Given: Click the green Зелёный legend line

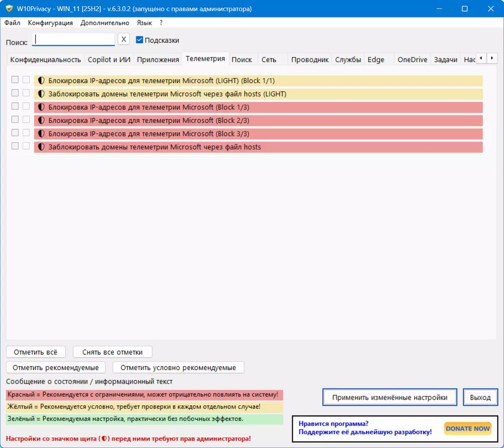Looking at the screenshot, I should (144, 419).
